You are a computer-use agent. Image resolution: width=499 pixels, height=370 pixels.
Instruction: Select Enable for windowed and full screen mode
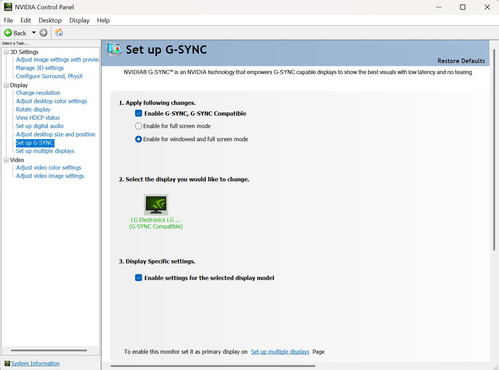pos(138,139)
